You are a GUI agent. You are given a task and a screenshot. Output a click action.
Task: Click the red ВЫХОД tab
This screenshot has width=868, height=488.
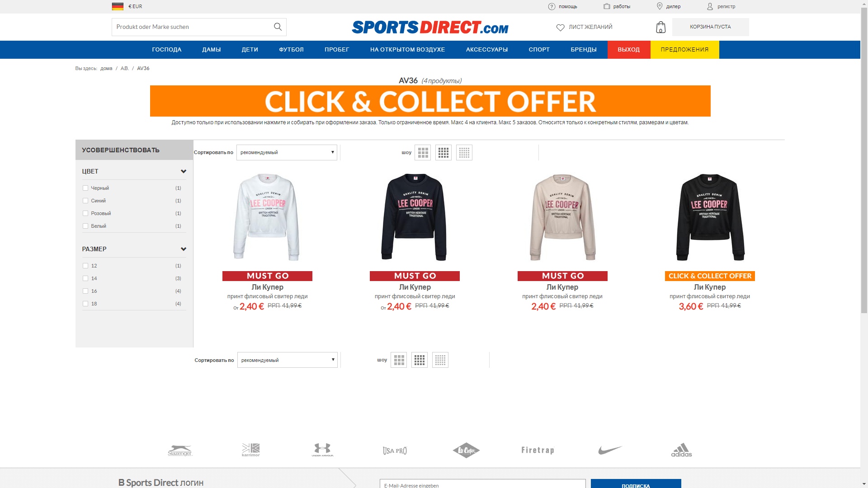pyautogui.click(x=629, y=50)
